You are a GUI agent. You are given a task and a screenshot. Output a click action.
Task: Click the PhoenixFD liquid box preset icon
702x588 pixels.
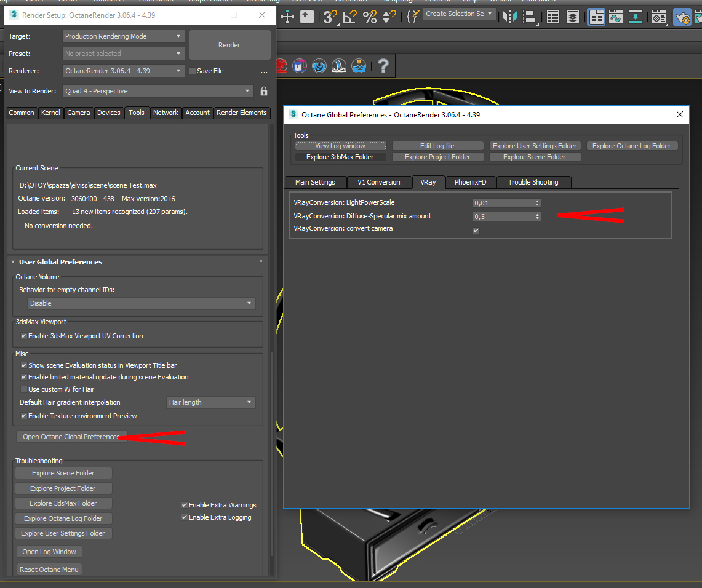point(300,66)
